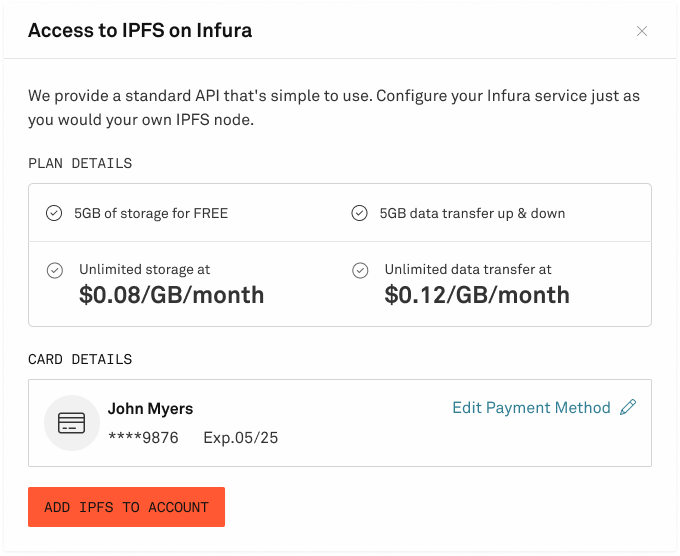
Task: Click the $0.08/GB/month storage price
Action: tap(171, 295)
